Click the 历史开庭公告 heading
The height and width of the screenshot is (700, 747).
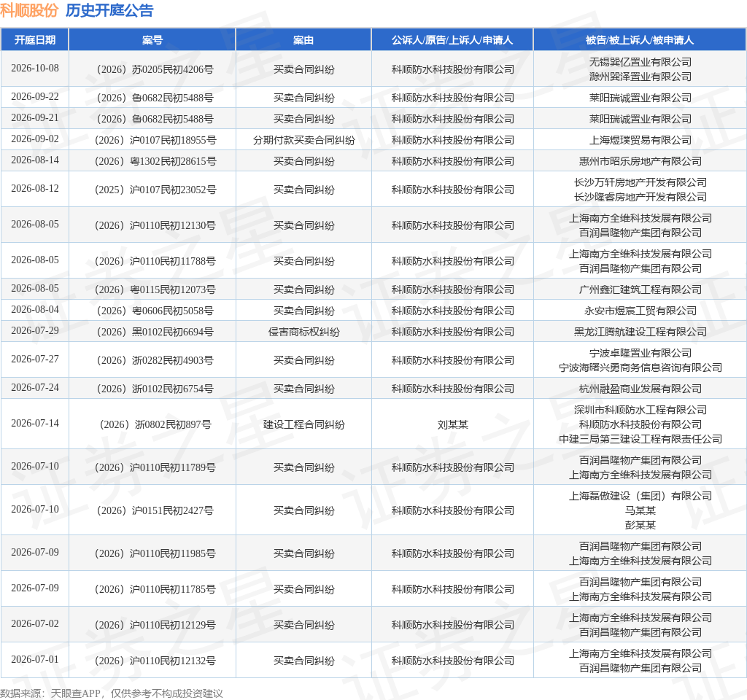[109, 10]
